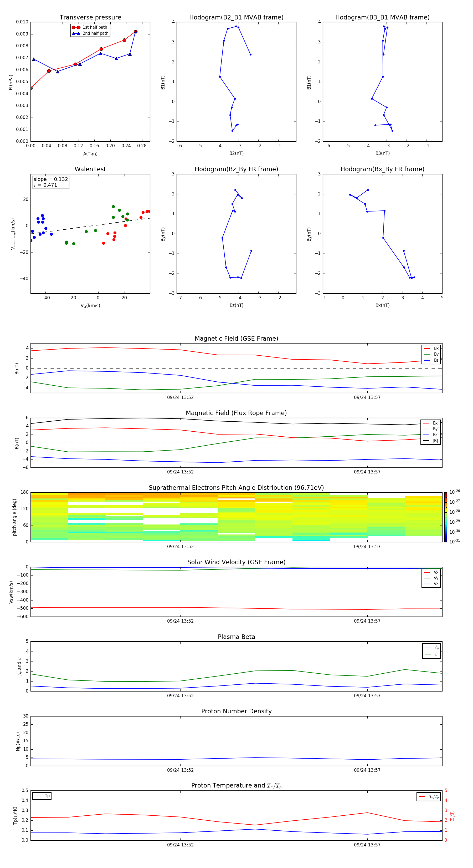Click the 'Np(#/cc)' axis label
The image size is (473, 868).
click(18, 741)
